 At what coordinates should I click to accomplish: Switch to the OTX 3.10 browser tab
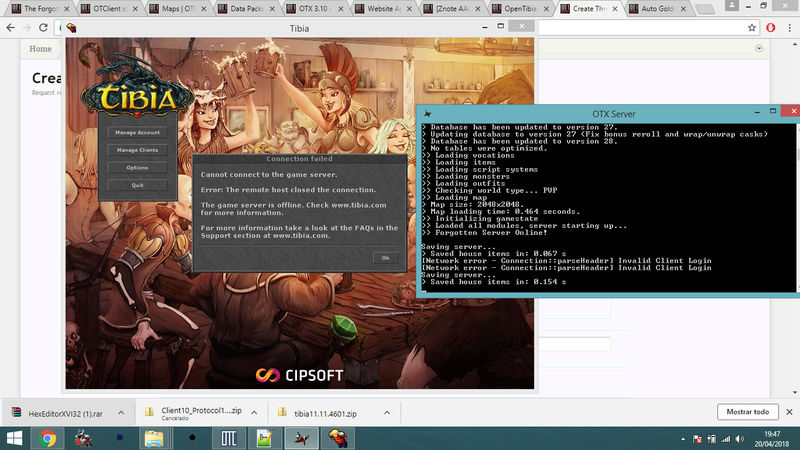tap(314, 9)
